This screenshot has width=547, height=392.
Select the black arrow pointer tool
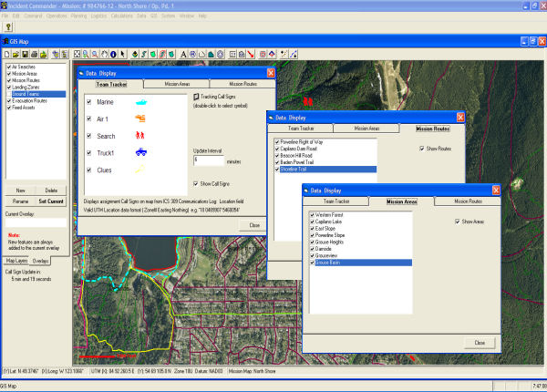point(122,54)
